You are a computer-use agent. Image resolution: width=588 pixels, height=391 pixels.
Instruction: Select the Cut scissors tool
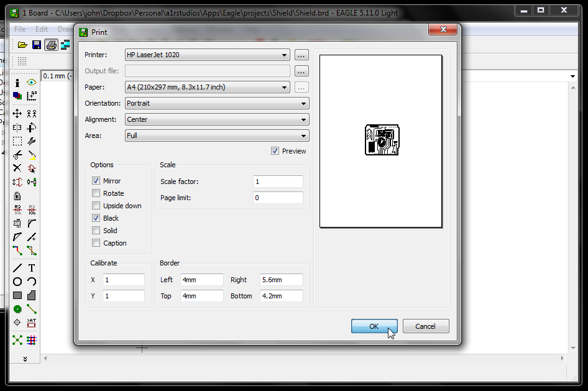(17, 155)
